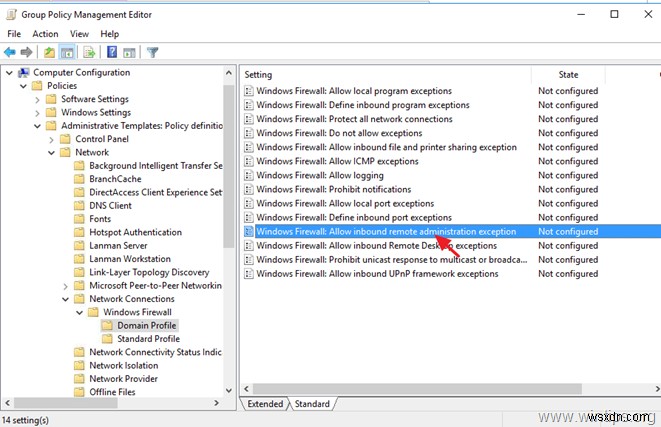The image size is (661, 427).
Task: Open the Help toolbar icon
Action: click(x=112, y=52)
